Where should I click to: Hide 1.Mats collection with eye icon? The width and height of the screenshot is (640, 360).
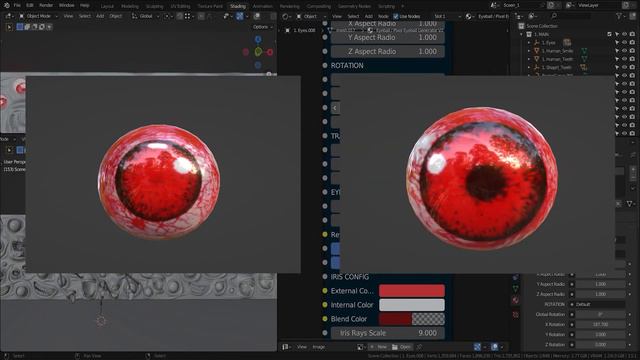(x=624, y=34)
